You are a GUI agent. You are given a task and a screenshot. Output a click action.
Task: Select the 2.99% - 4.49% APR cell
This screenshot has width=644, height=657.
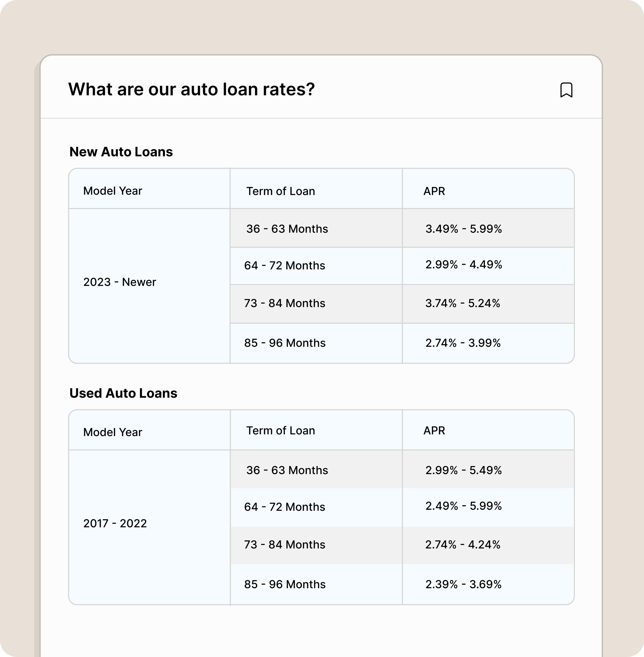click(463, 264)
